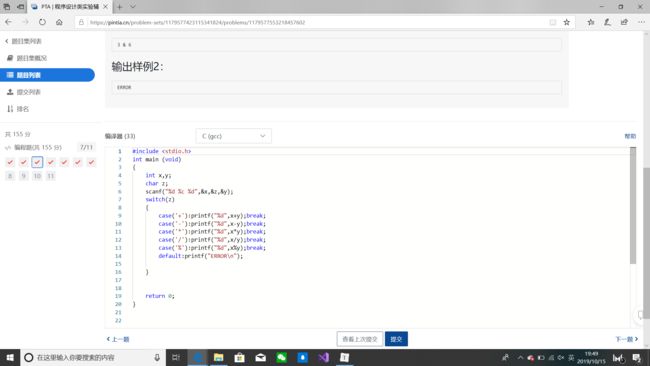Screen dimensions: 650x366
Task: Open Edge from the taskbar
Action: coord(198,357)
